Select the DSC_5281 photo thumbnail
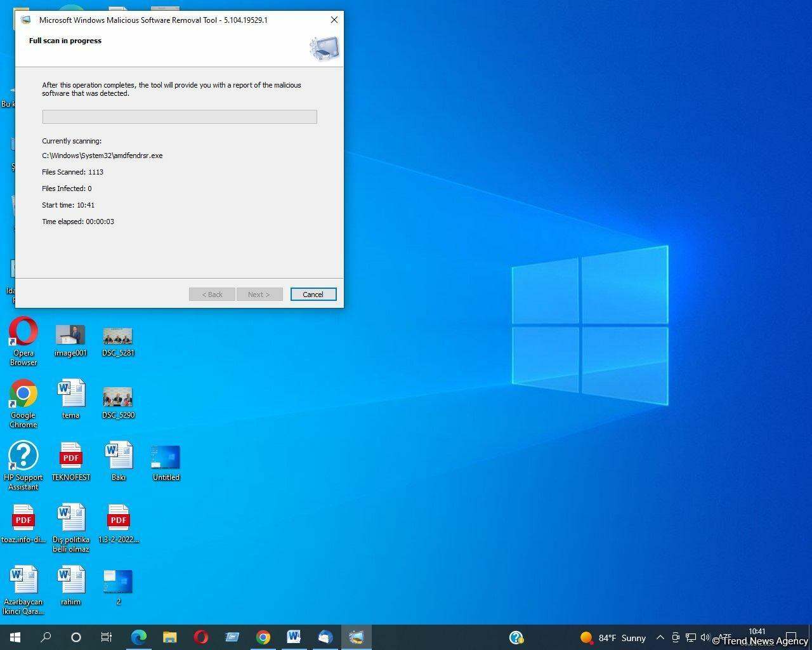This screenshot has height=650, width=812. pyautogui.click(x=118, y=341)
